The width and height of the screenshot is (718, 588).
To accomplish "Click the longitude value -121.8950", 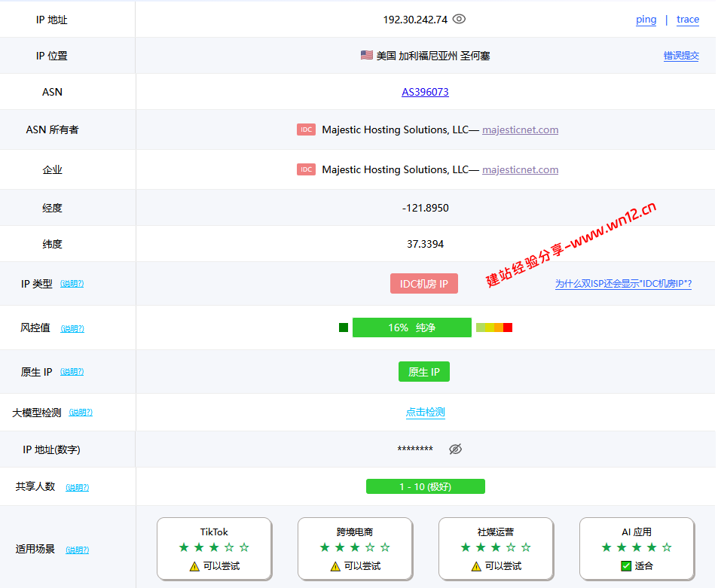I will 426,209.
